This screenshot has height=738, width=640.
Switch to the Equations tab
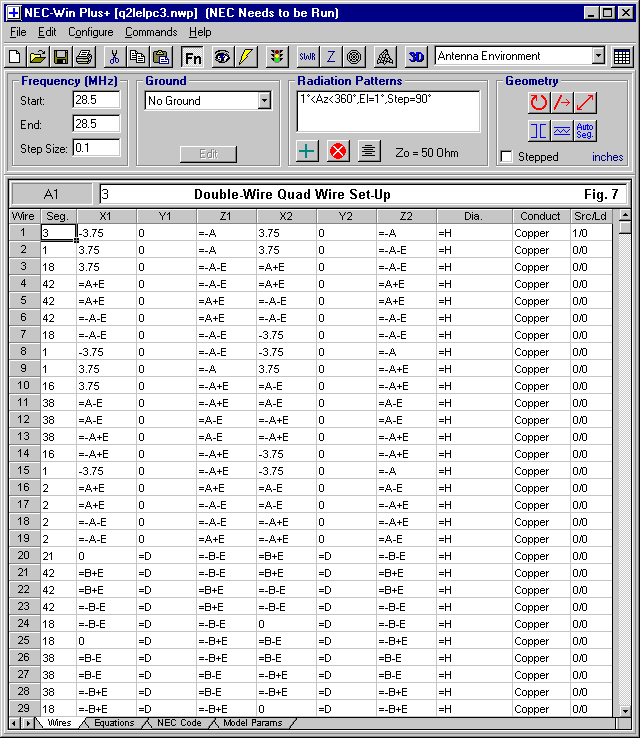tap(114, 723)
